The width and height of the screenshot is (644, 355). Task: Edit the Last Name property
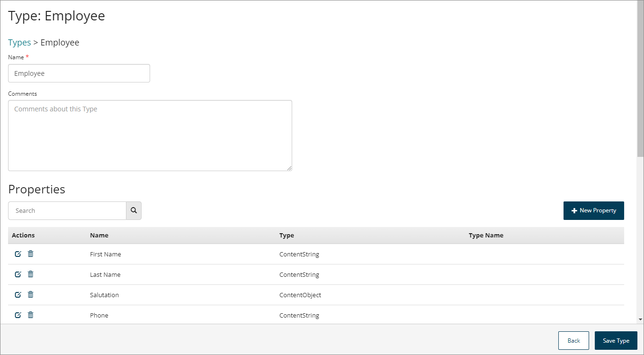click(18, 274)
